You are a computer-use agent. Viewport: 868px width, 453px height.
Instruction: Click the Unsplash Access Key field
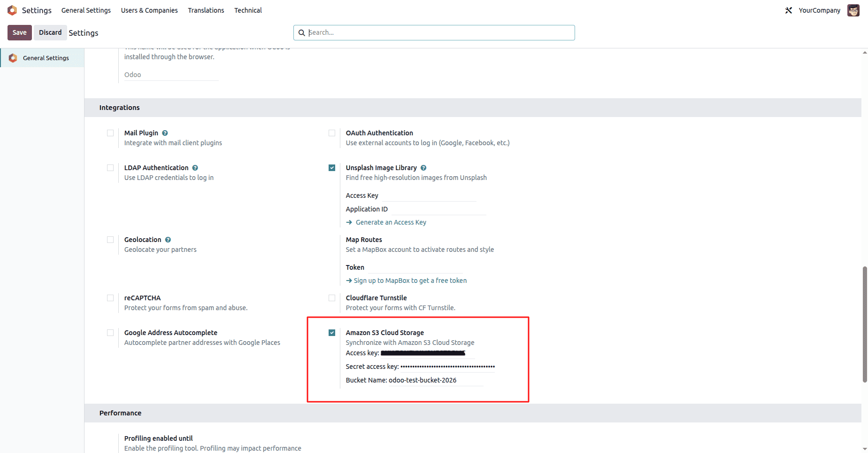pos(429,195)
